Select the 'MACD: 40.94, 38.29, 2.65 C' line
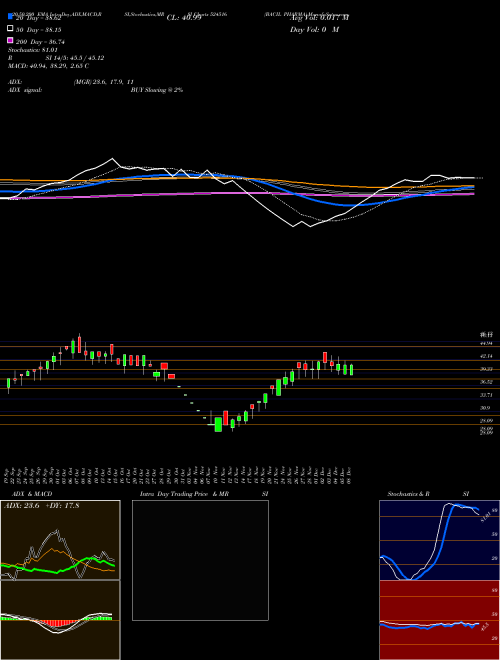500x660 pixels. 48,66
